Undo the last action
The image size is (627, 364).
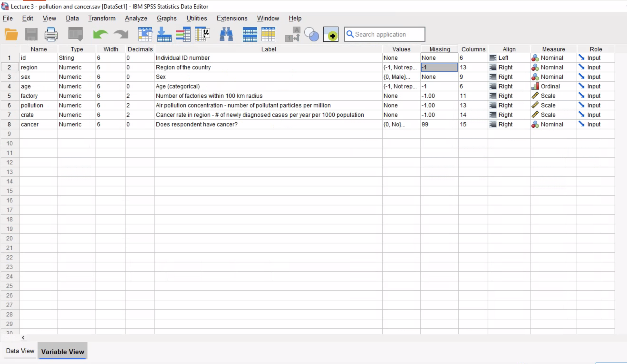tap(100, 34)
